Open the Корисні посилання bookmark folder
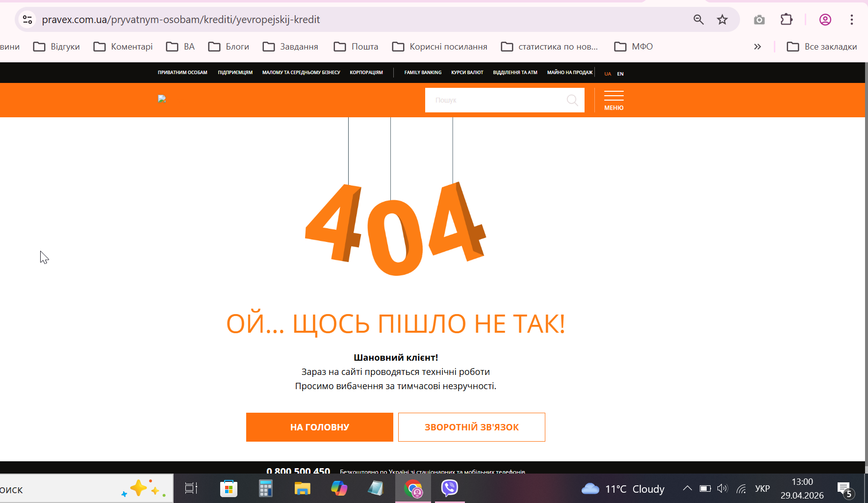Screen dimensions: 868x503 (440, 47)
